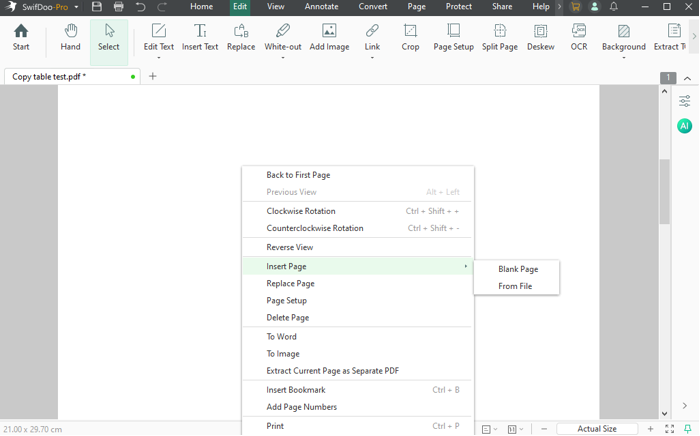Screen dimensions: 700x436
Task: Expand the Background dropdown arrow
Action: click(624, 58)
